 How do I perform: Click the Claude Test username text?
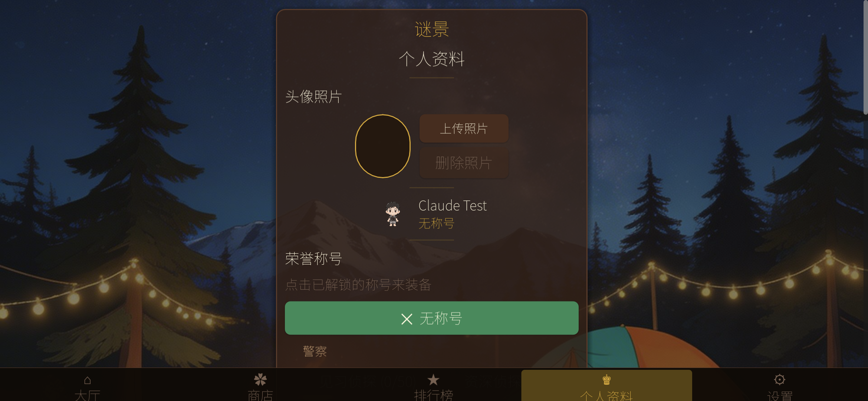[453, 206]
